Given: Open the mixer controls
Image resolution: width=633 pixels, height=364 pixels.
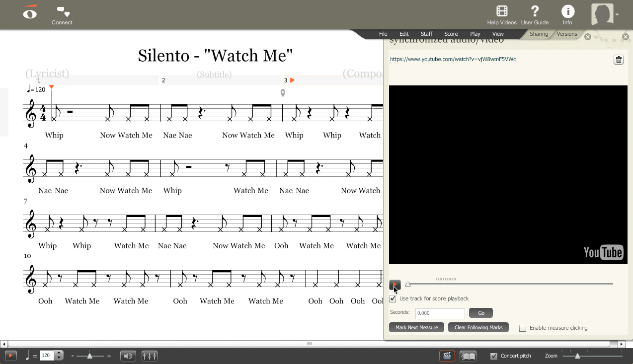Looking at the screenshot, I should coord(150,356).
